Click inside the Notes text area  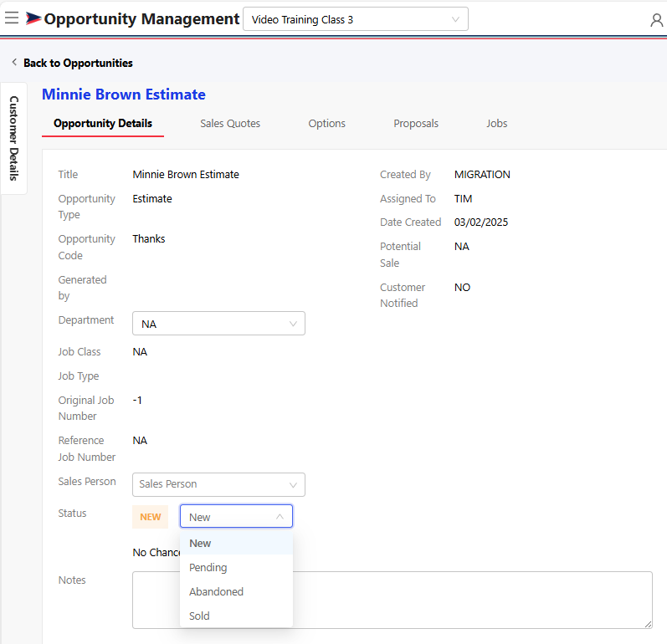click(393, 601)
